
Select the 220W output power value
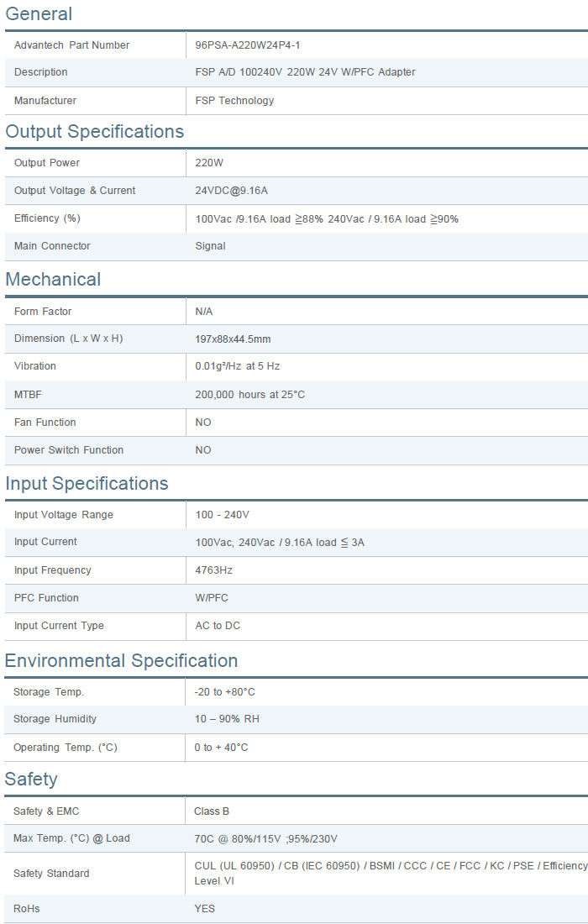tap(209, 163)
